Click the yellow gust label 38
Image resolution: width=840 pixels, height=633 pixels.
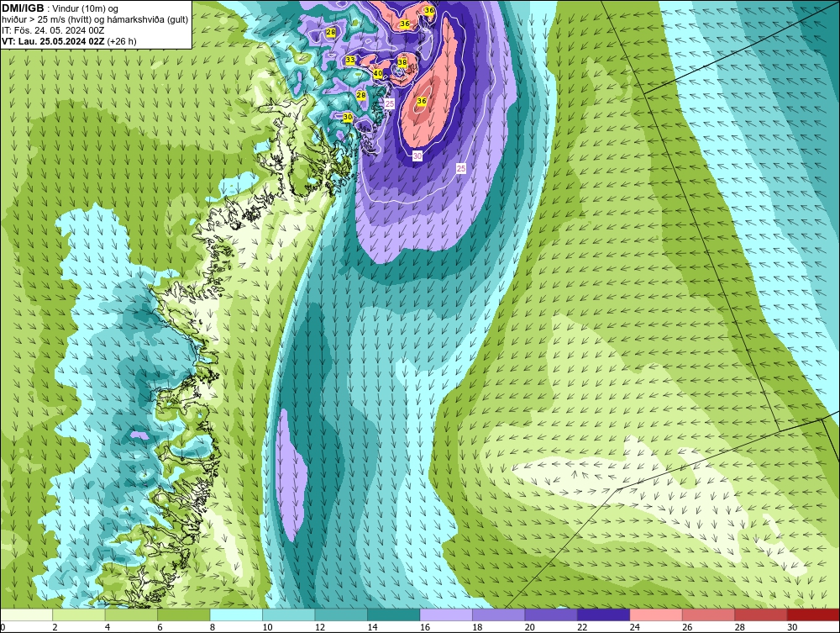pyautogui.click(x=402, y=63)
